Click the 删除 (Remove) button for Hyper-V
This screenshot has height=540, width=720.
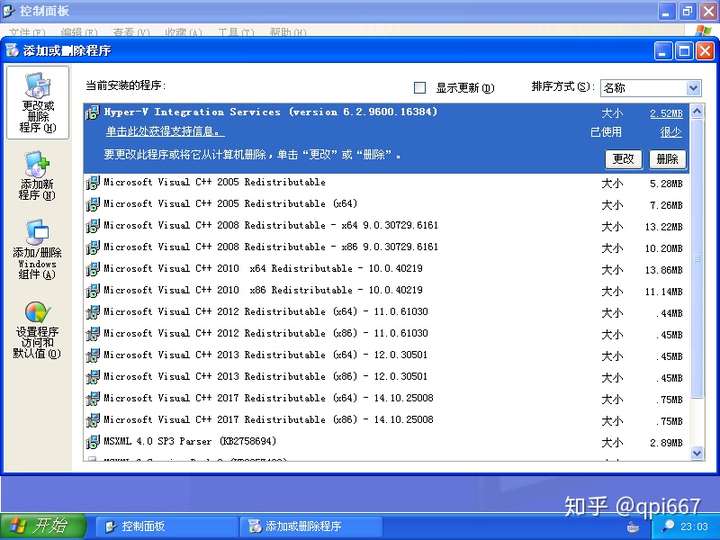pos(668,159)
